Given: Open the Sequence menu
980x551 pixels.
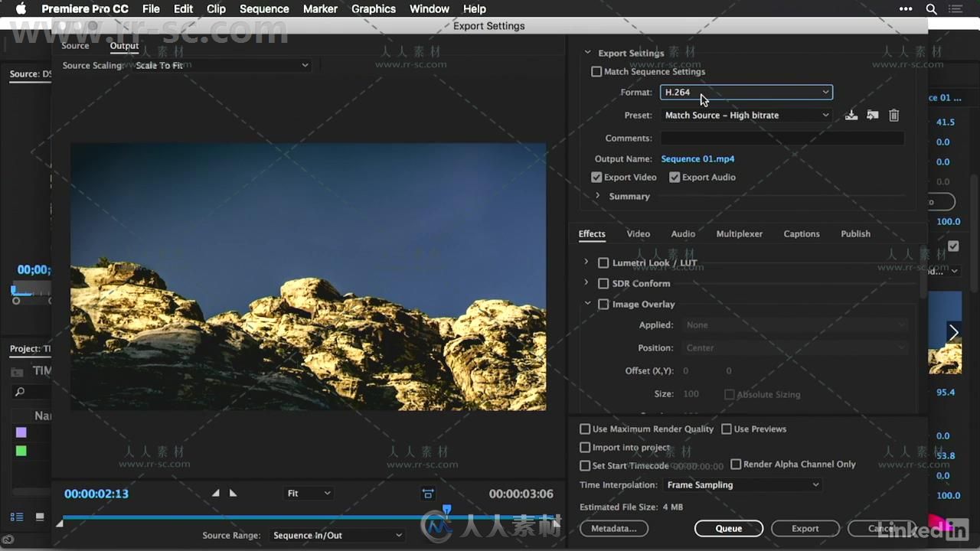Looking at the screenshot, I should pyautogui.click(x=264, y=9).
